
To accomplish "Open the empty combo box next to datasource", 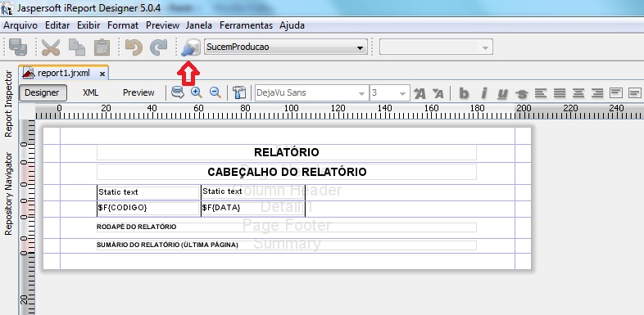I will click(436, 47).
